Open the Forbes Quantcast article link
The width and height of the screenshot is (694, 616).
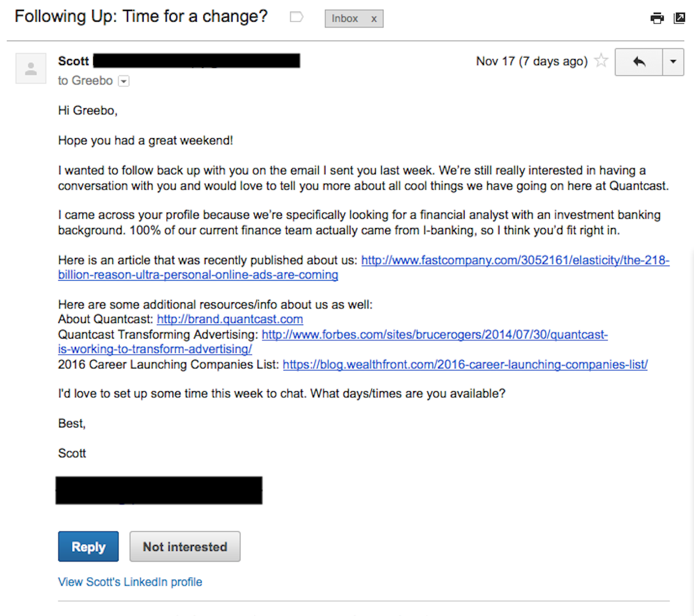point(434,335)
